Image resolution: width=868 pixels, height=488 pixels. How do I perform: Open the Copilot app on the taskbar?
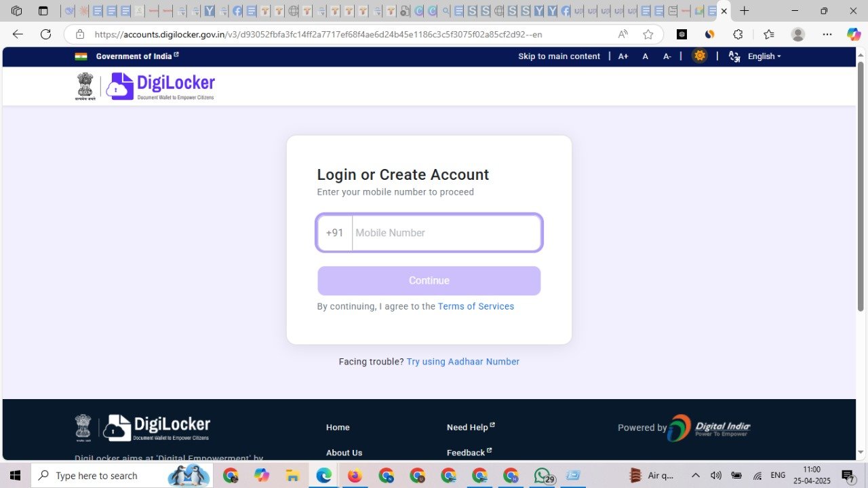click(261, 476)
